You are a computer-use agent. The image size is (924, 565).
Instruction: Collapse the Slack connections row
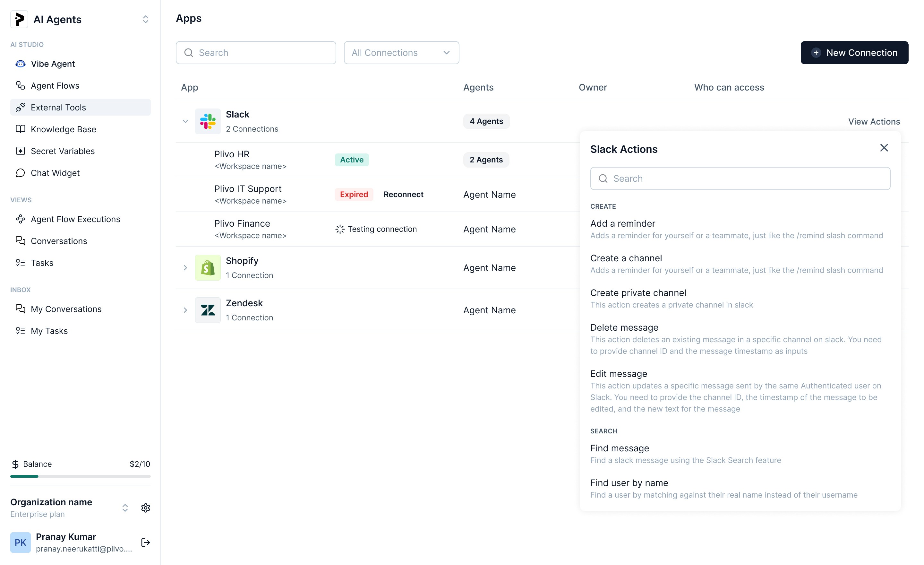click(x=185, y=121)
